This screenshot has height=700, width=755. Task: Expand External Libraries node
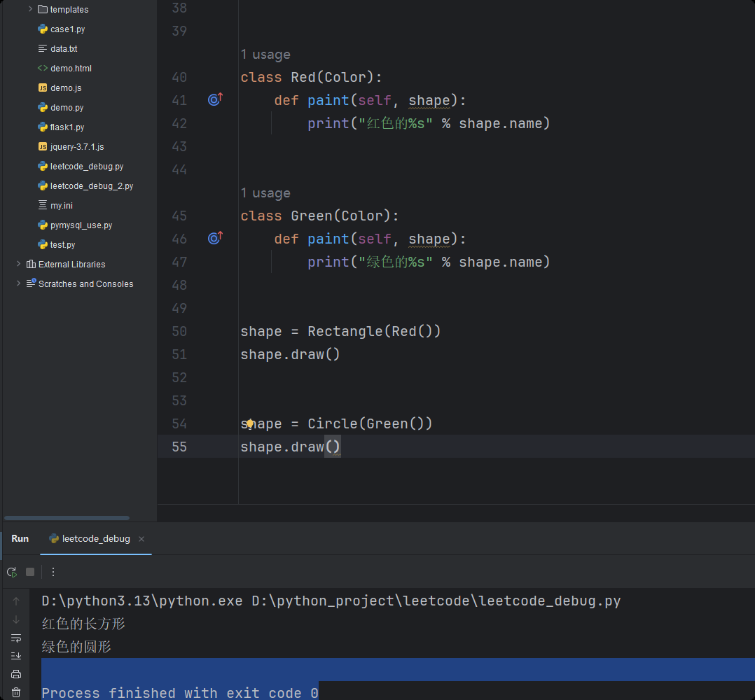[18, 264]
